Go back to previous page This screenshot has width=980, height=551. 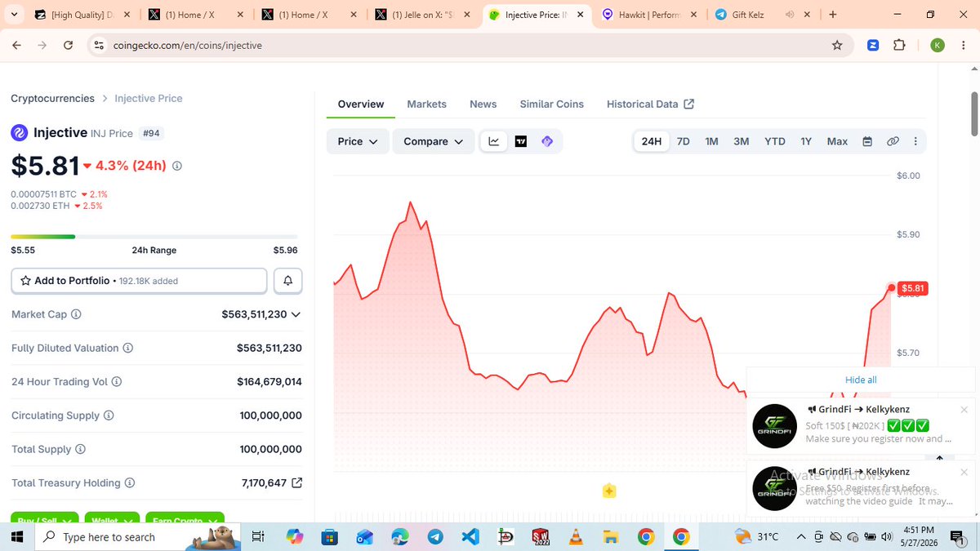click(x=16, y=45)
